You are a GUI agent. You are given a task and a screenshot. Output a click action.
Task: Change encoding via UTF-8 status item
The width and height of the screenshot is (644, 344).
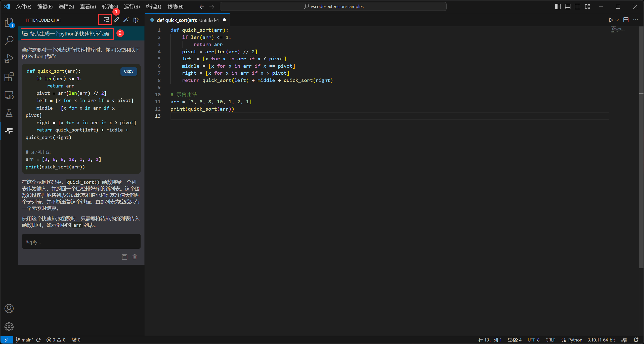534,340
